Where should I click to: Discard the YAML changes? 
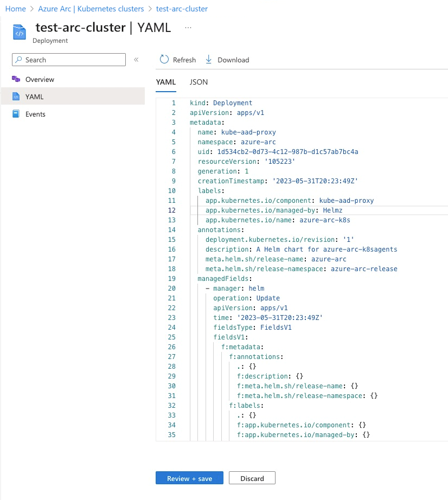click(x=252, y=478)
